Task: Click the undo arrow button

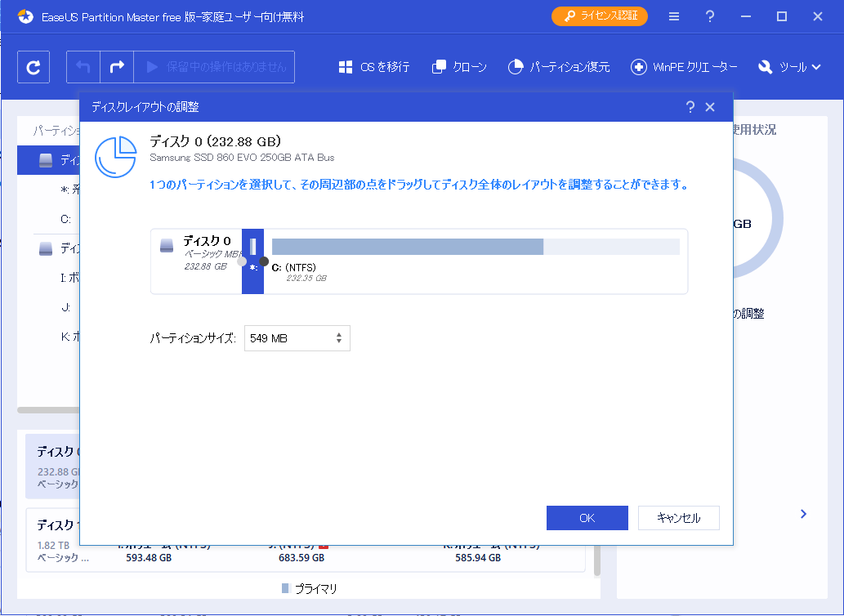Action: point(83,67)
